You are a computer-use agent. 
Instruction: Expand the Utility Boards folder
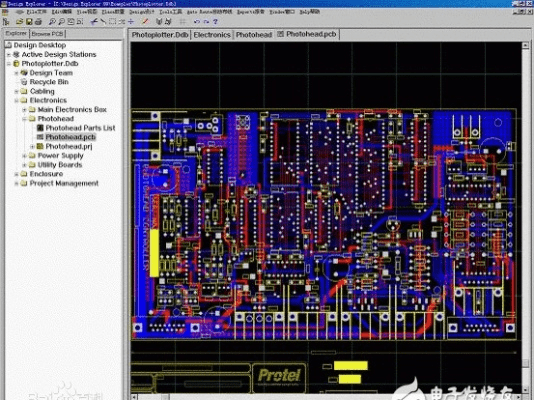tap(24, 165)
